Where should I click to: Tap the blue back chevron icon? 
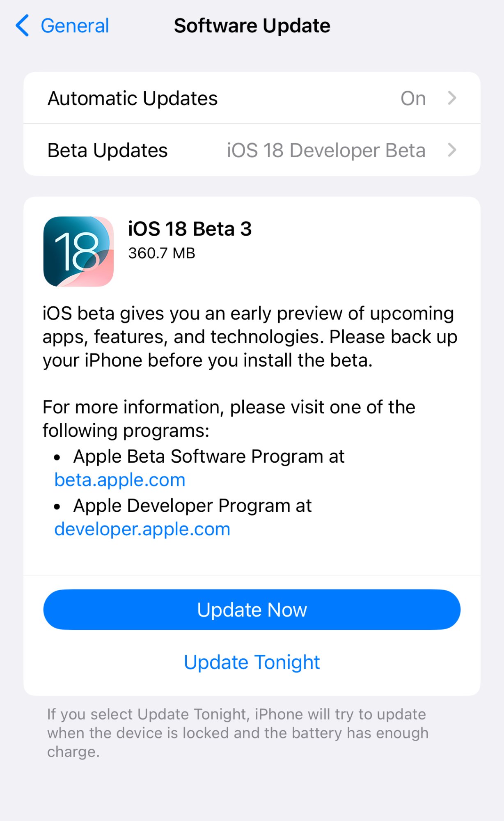[x=22, y=25]
